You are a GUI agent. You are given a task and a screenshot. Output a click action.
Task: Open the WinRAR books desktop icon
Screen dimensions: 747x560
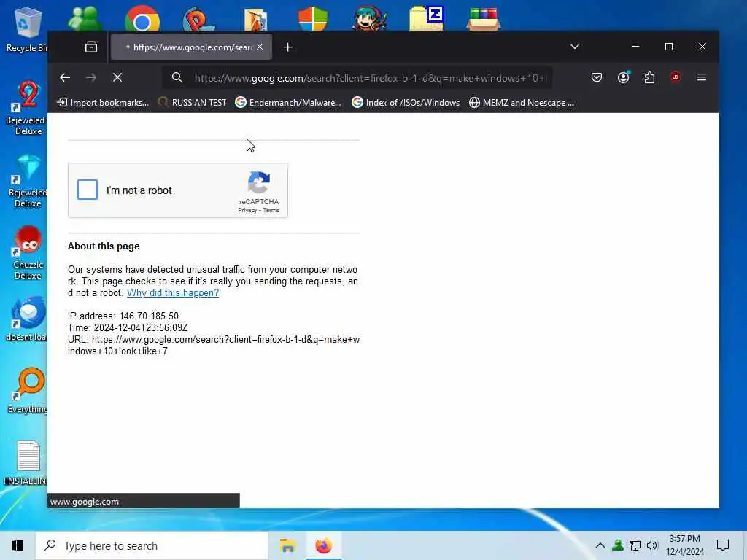tap(484, 19)
